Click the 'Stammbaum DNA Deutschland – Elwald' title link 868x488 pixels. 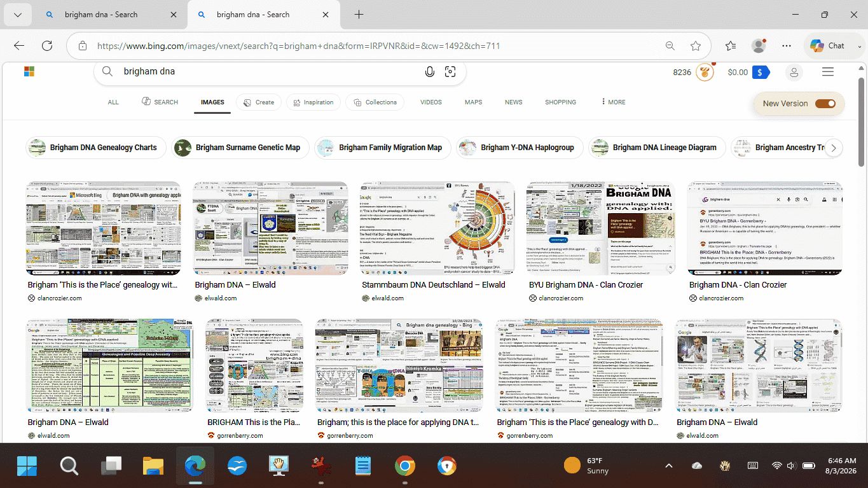434,285
